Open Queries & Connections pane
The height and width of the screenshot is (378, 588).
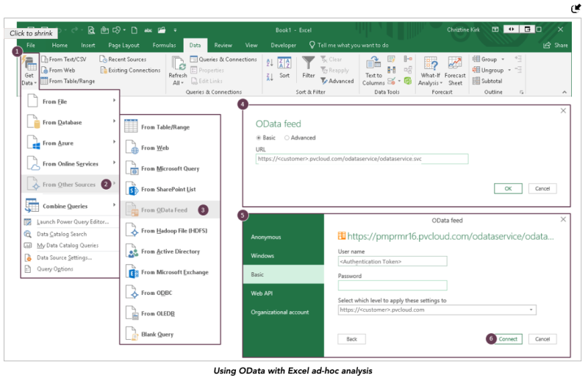point(223,60)
